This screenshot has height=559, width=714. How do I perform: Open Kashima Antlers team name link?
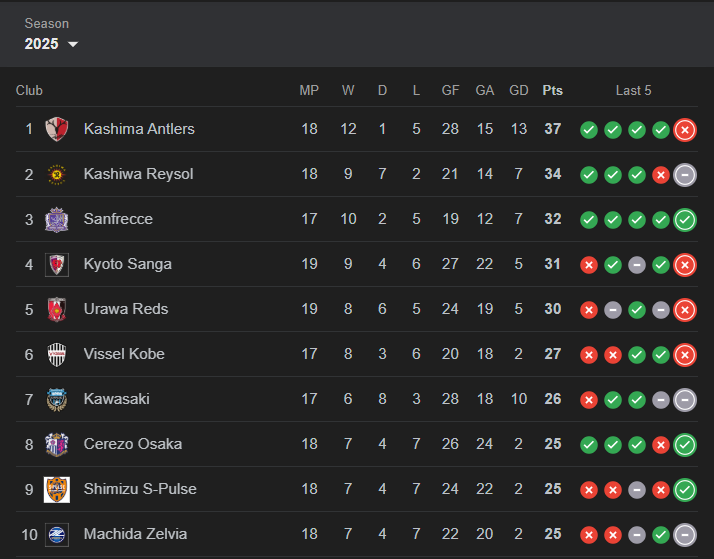139,129
